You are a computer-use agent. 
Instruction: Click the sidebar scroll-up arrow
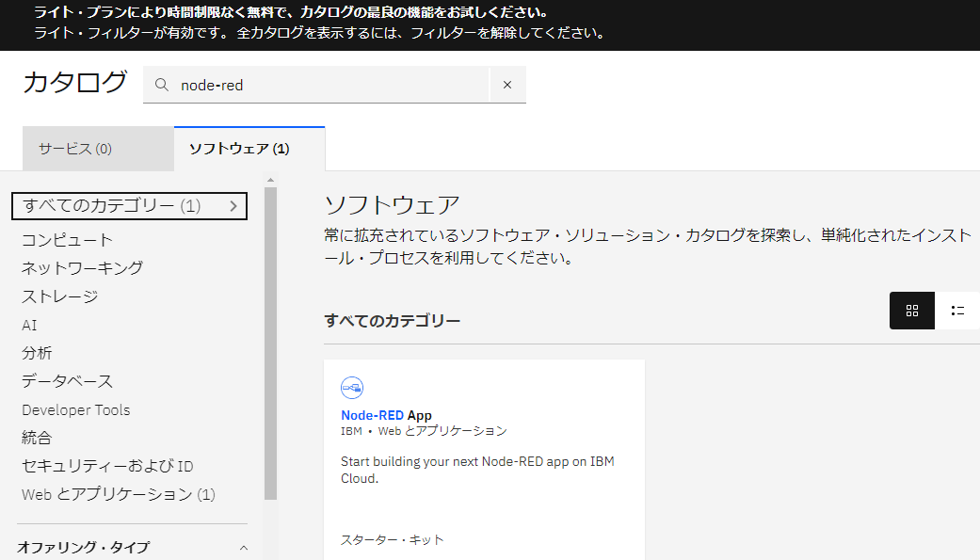(270, 180)
